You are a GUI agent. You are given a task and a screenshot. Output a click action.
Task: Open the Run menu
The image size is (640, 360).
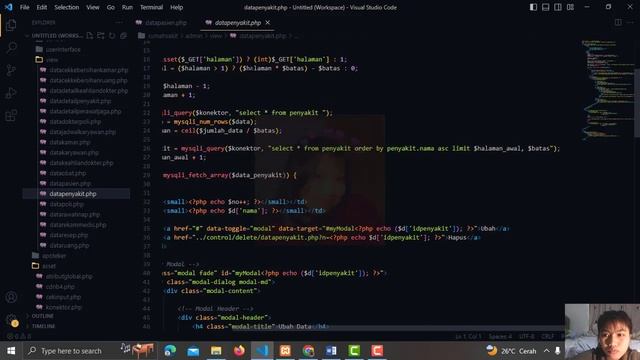127,7
